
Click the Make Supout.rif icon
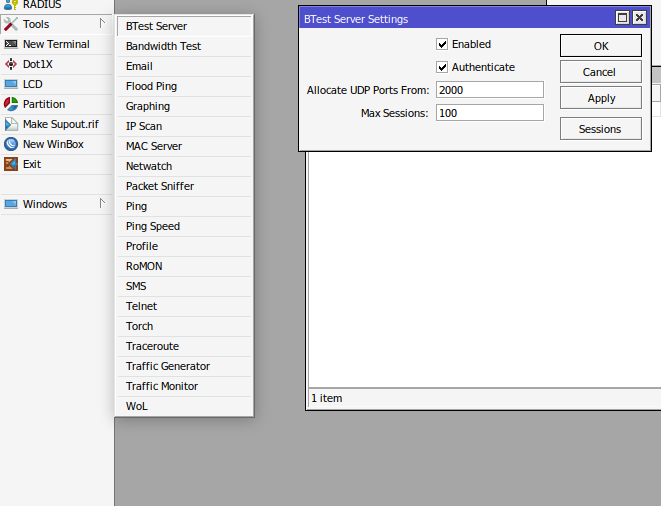coord(11,124)
